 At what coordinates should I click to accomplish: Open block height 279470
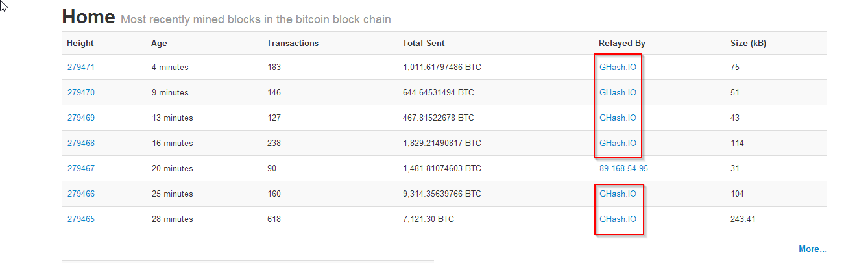[81, 92]
